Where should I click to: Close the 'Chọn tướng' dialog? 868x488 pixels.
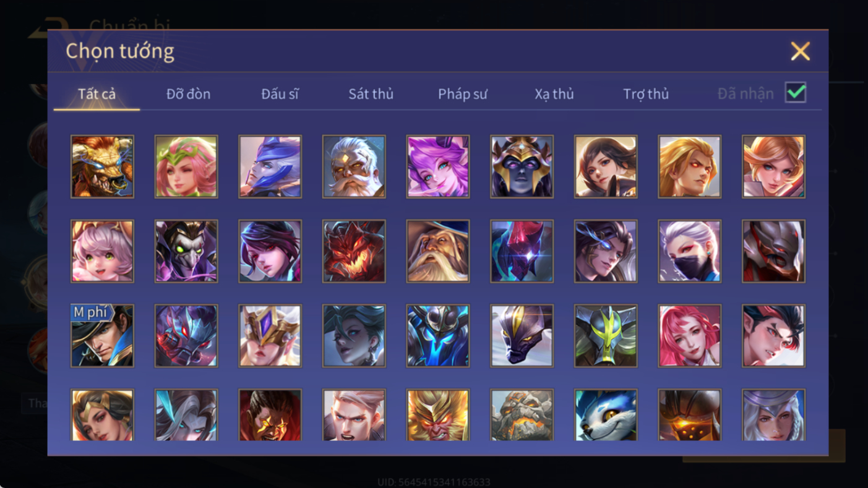tap(800, 51)
